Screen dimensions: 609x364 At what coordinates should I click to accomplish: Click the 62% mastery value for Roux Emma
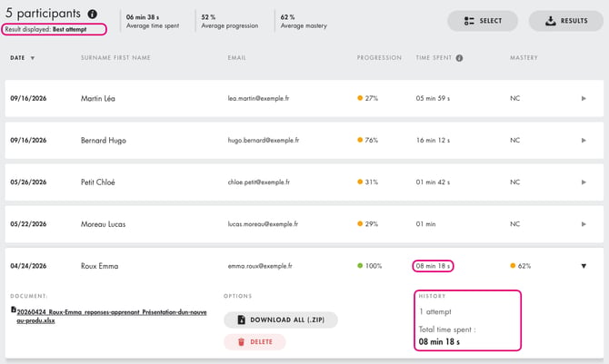click(524, 266)
